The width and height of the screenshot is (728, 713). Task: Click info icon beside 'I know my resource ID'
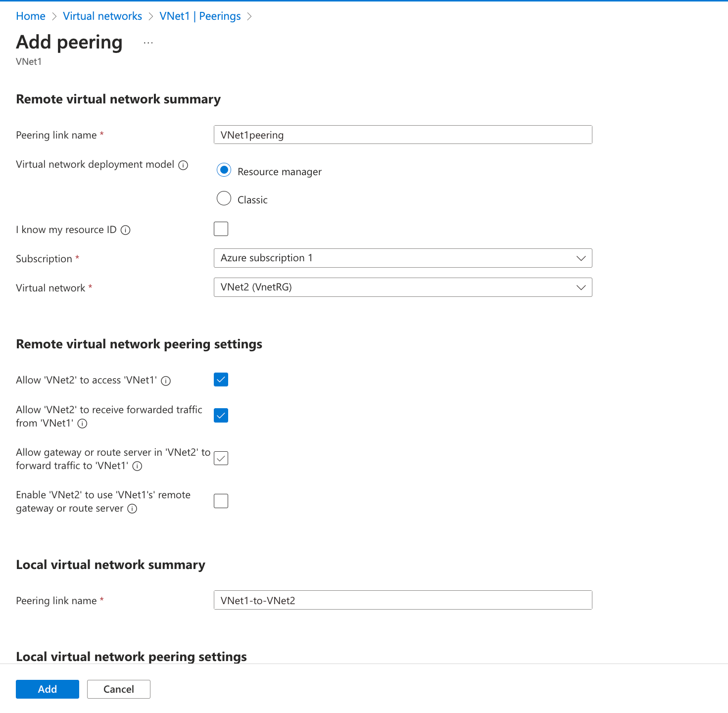point(126,230)
